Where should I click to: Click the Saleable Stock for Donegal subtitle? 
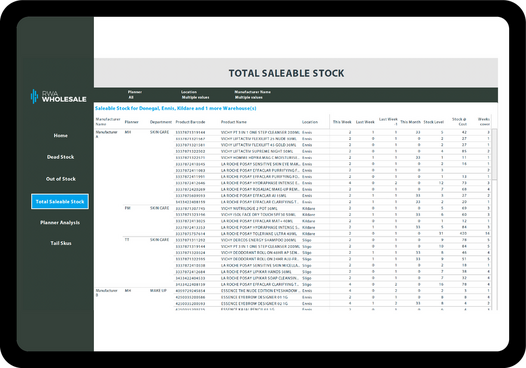[x=175, y=108]
